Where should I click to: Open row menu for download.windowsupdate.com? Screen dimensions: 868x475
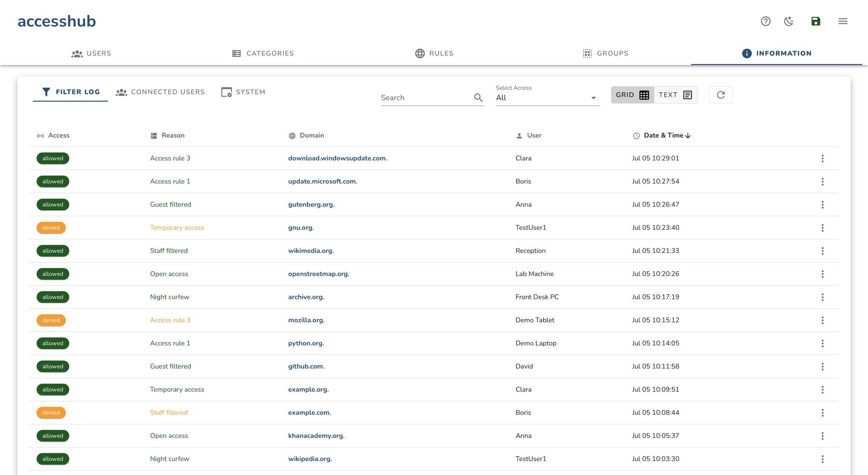pyautogui.click(x=822, y=158)
